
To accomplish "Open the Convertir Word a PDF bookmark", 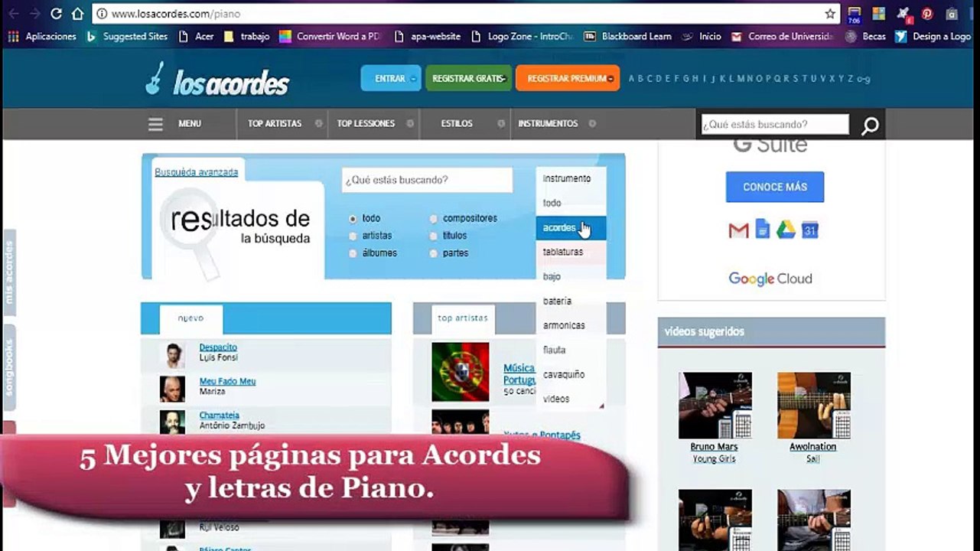I will point(330,36).
